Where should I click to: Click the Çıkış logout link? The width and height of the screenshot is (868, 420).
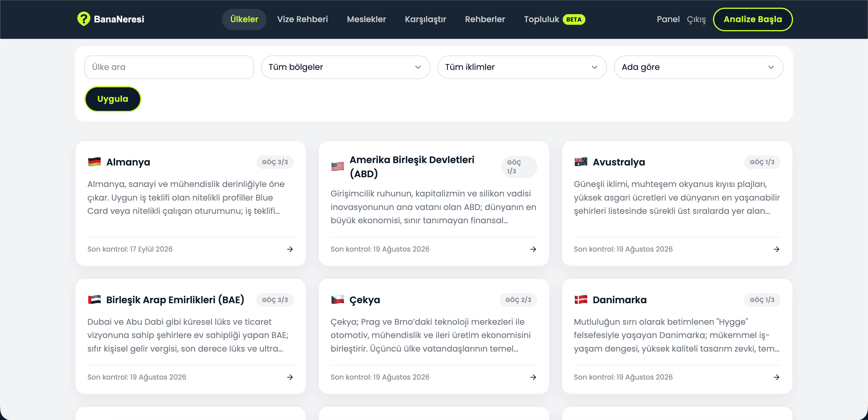coord(696,19)
